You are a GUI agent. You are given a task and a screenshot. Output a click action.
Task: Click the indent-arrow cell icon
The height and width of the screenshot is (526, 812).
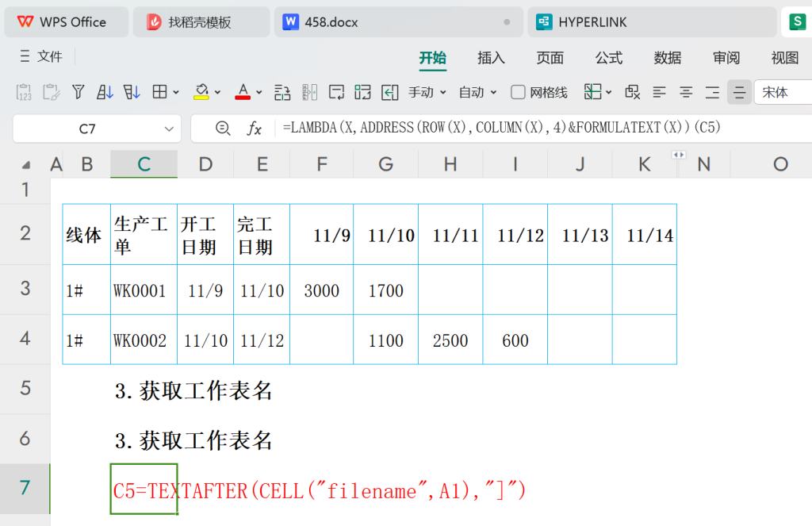coord(389,92)
